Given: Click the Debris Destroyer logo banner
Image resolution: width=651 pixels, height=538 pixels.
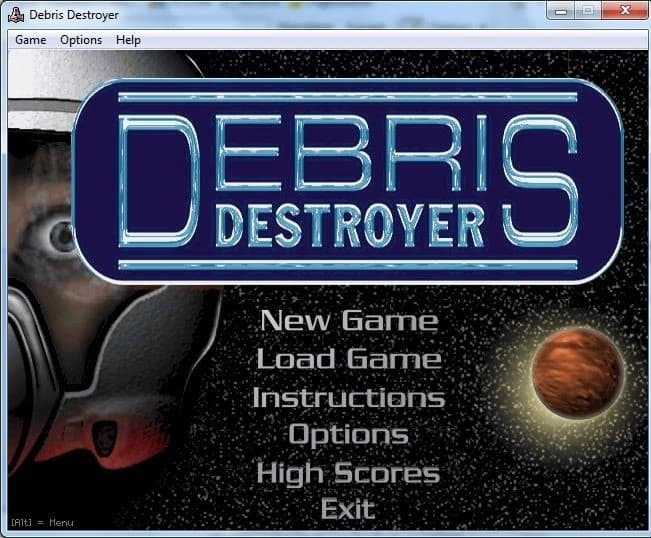Looking at the screenshot, I should click(348, 181).
